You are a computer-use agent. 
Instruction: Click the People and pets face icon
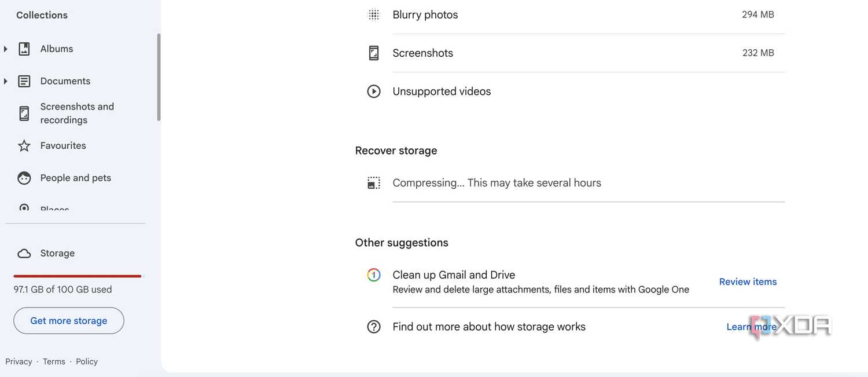(x=24, y=178)
